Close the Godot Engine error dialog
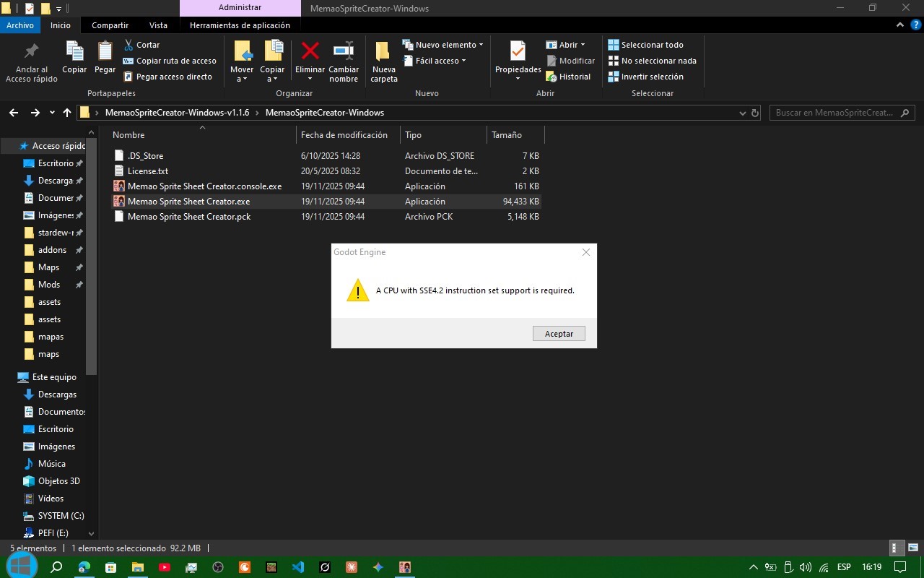 [x=586, y=252]
